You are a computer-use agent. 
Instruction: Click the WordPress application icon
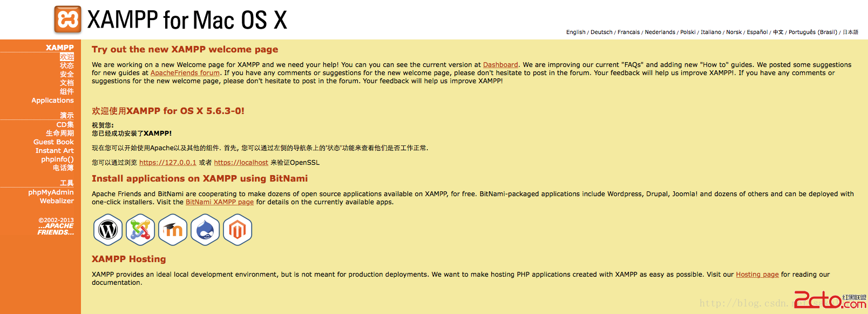tap(108, 230)
